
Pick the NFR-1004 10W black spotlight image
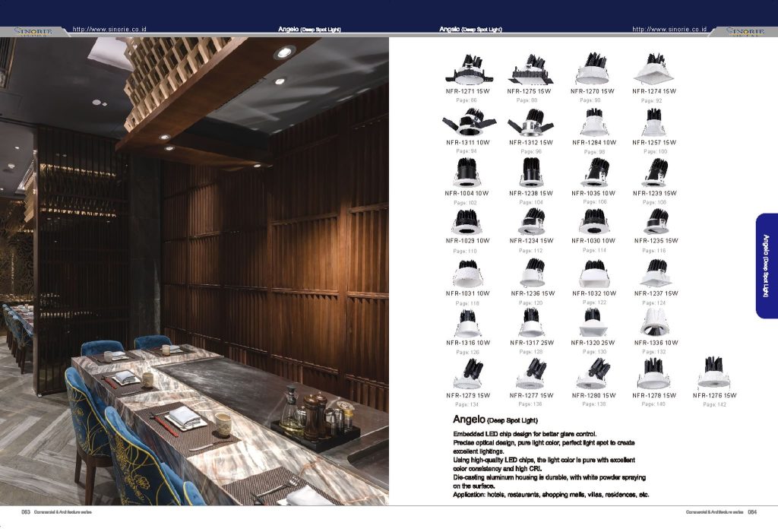coord(466,173)
